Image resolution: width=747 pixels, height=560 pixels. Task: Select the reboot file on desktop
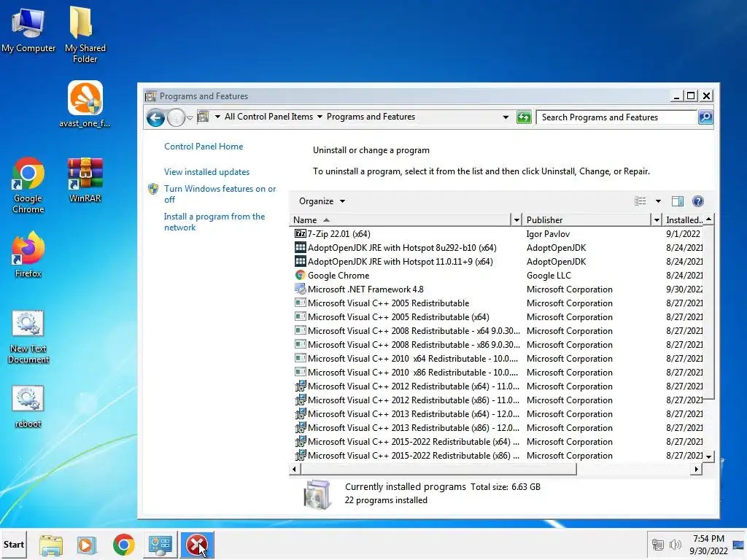[28, 406]
